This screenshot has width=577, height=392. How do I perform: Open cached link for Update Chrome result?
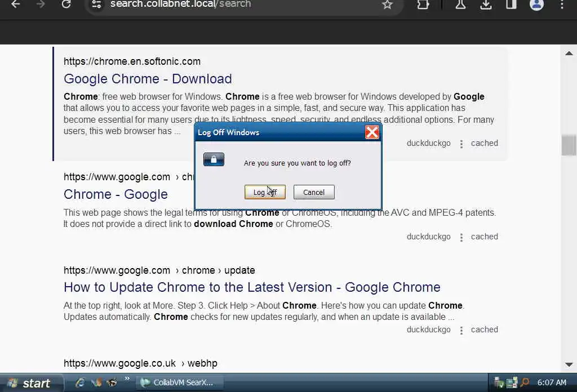coord(484,329)
